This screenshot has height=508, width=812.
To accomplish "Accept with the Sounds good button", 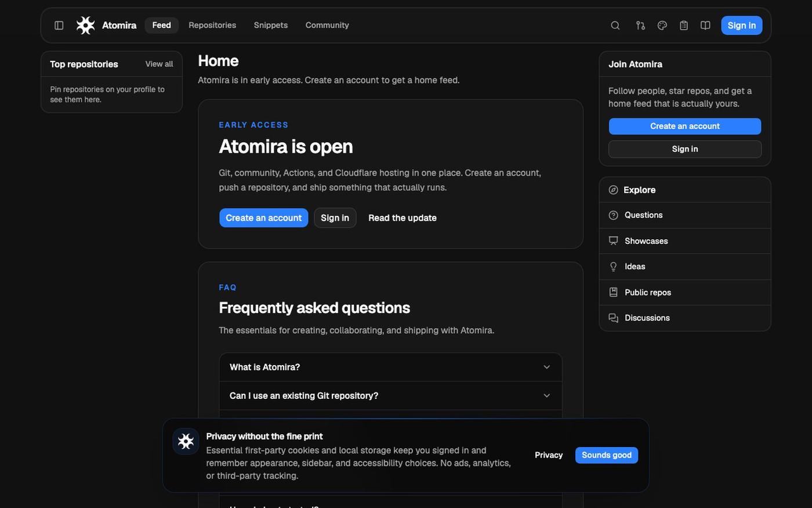I will point(607,455).
